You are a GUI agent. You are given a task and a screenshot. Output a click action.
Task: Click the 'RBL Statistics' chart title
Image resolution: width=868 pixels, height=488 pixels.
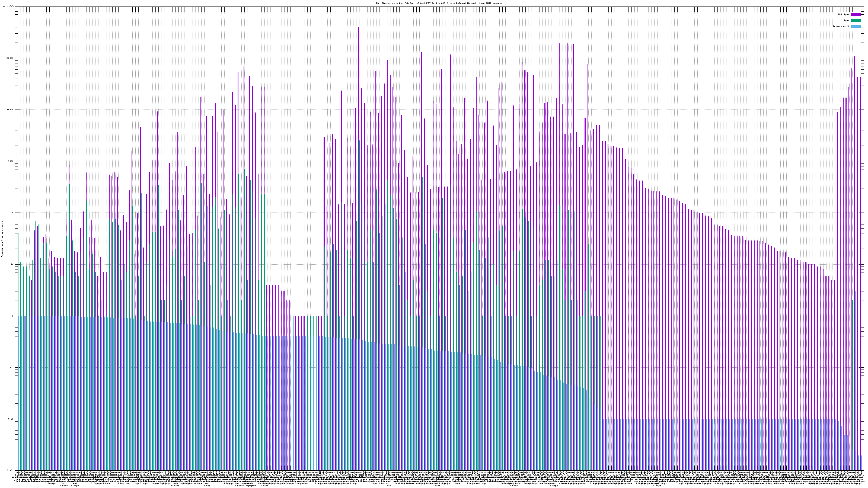pos(439,3)
